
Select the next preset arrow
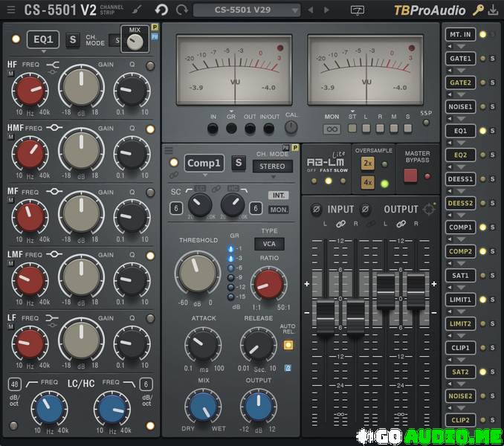pos(326,10)
